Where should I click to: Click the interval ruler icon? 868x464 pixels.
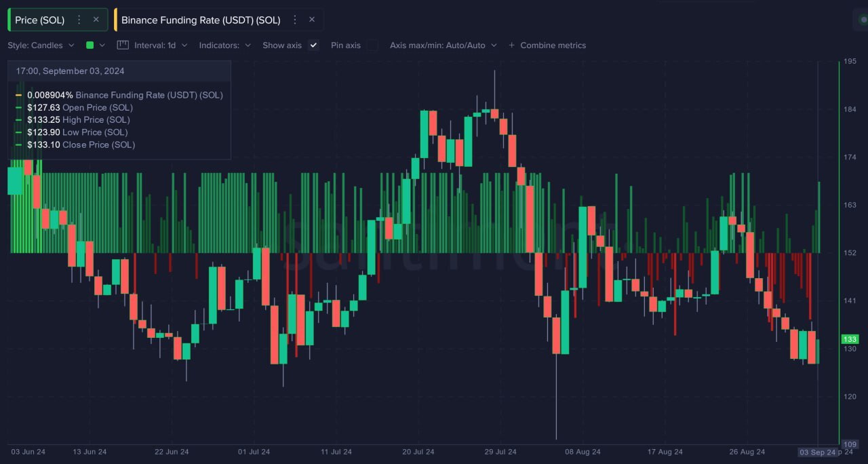coord(123,45)
